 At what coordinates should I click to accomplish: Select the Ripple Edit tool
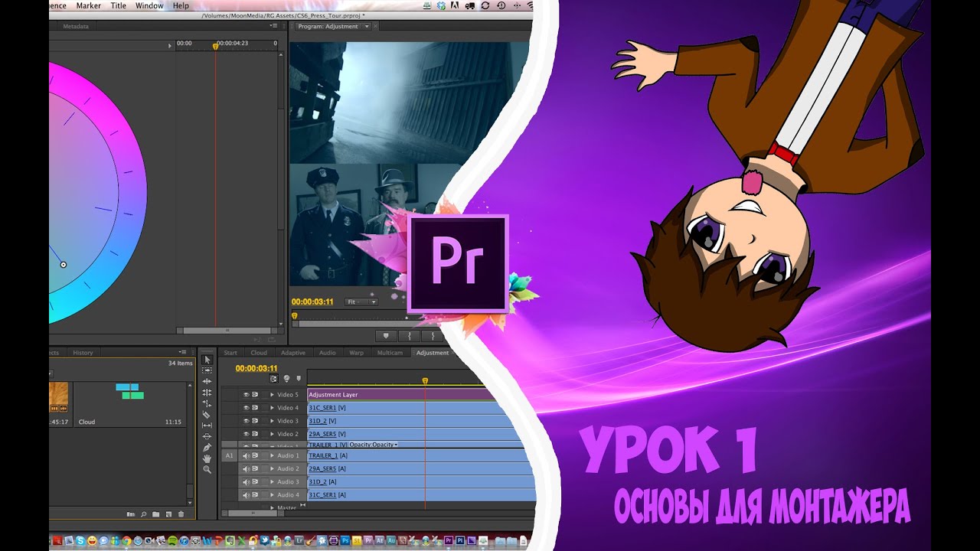pos(207,381)
